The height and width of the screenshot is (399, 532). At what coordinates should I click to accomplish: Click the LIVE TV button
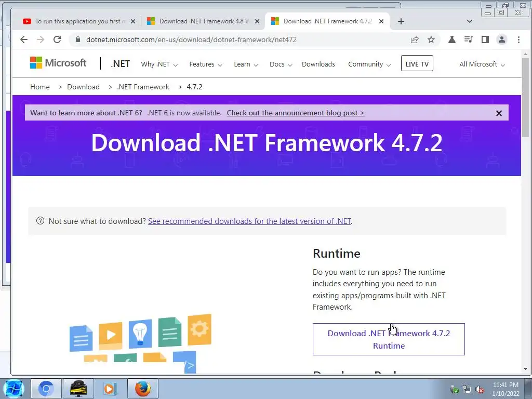tap(417, 63)
